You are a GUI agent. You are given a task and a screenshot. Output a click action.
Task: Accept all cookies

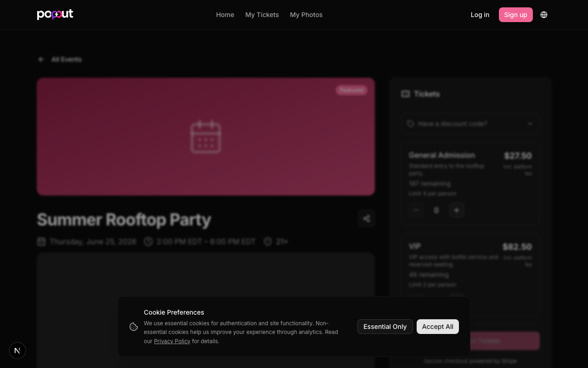pyautogui.click(x=438, y=327)
